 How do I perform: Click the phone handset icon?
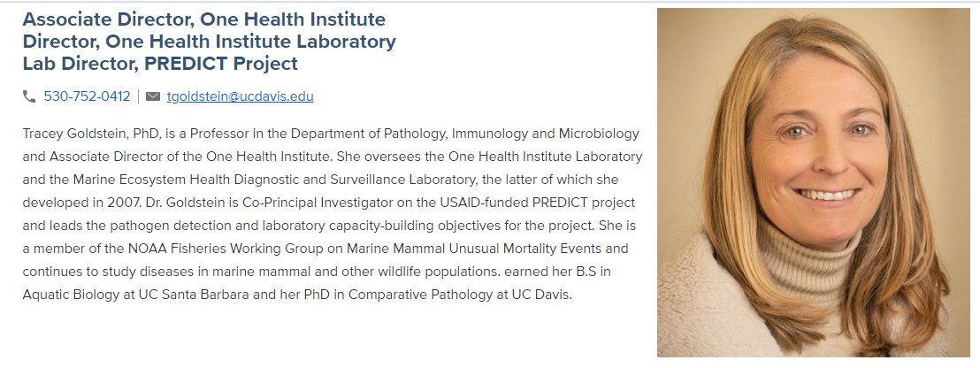29,96
